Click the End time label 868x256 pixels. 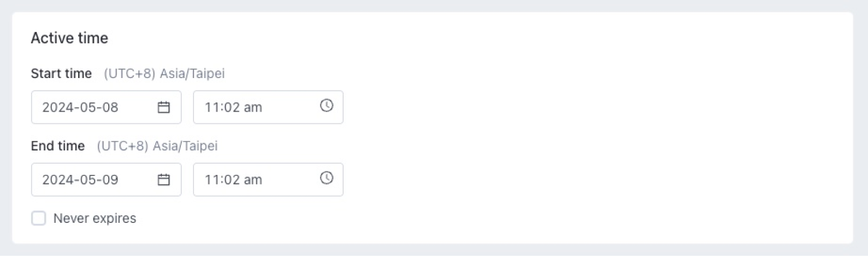tap(58, 146)
